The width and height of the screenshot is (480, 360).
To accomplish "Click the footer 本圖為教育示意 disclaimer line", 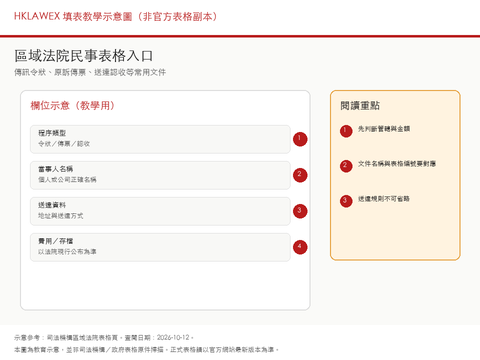I will (146, 350).
